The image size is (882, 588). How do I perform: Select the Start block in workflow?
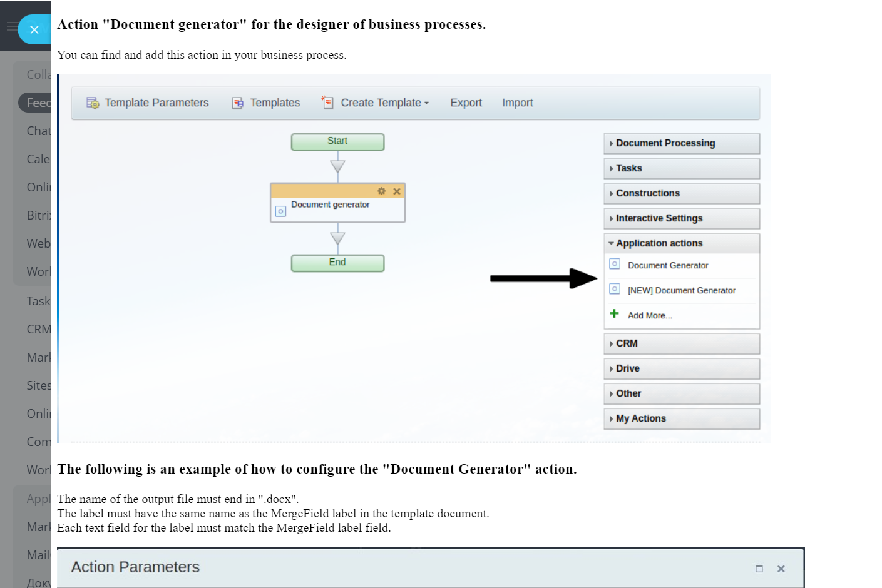tap(337, 141)
